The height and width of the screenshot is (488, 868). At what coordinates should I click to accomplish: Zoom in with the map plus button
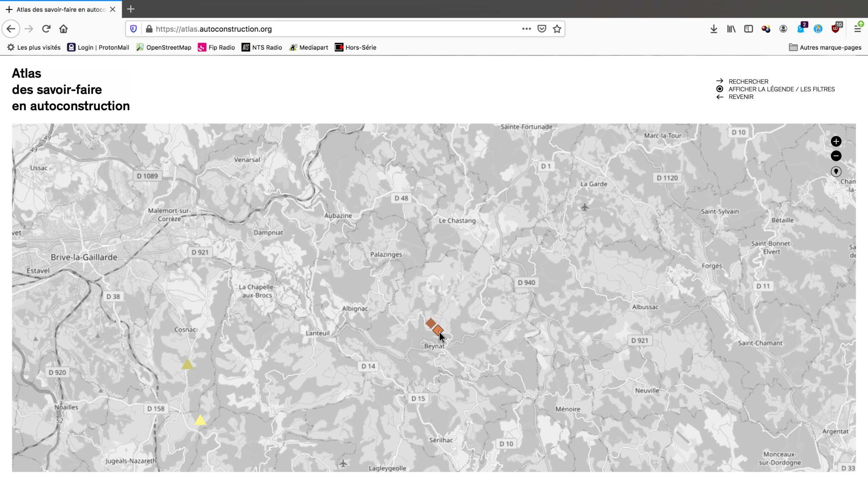pyautogui.click(x=836, y=141)
